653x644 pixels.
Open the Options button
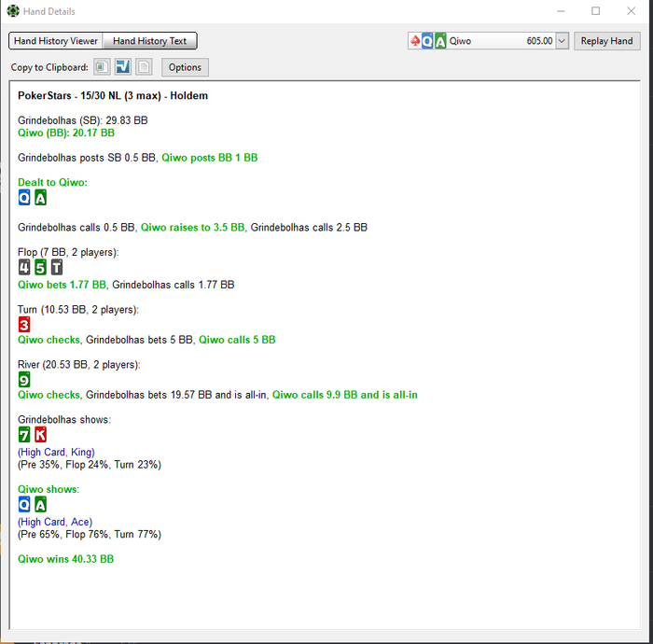pos(185,67)
